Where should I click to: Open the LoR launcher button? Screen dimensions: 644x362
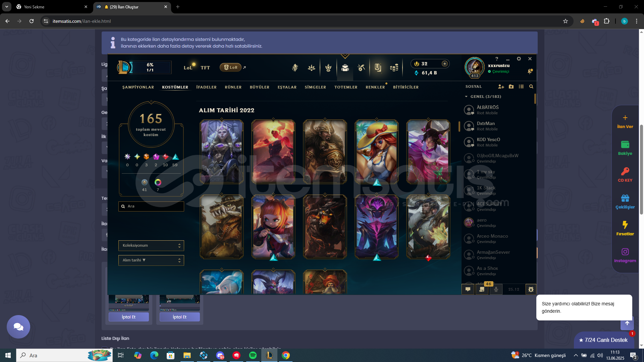231,67
